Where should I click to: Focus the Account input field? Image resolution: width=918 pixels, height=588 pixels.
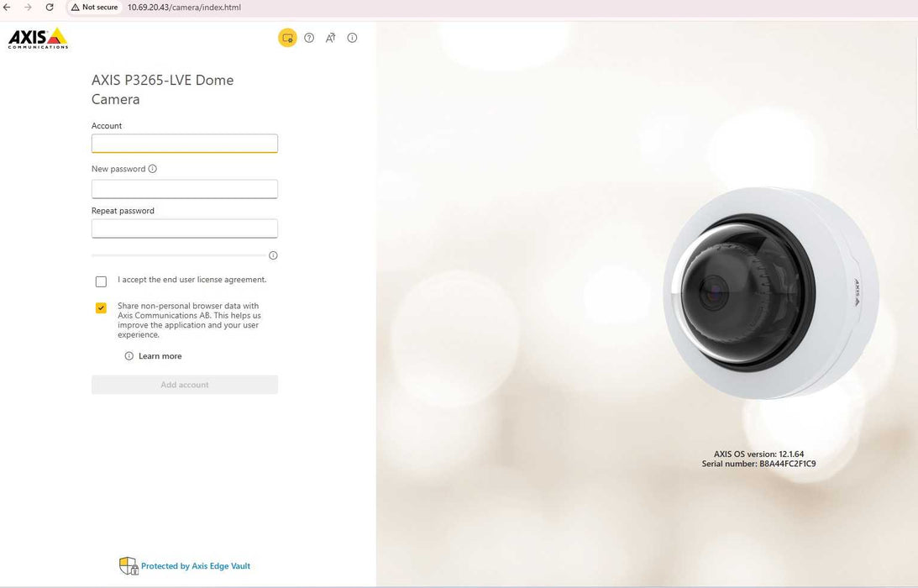click(185, 144)
